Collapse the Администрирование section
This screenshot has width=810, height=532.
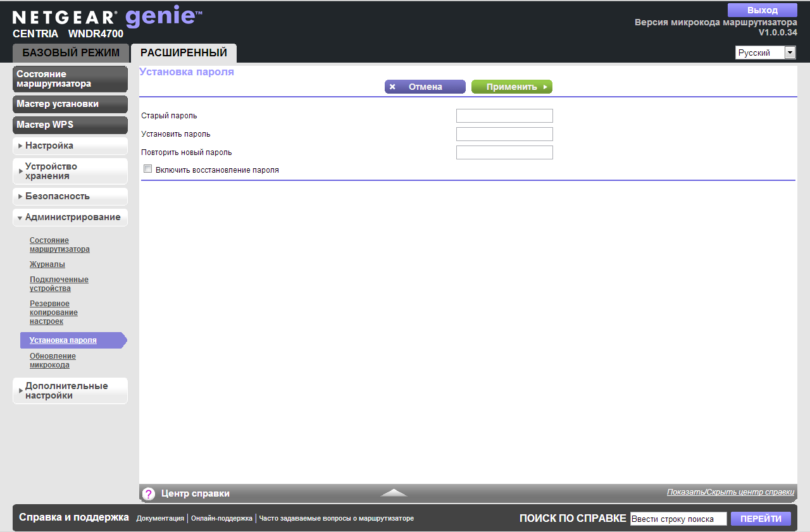coord(70,217)
